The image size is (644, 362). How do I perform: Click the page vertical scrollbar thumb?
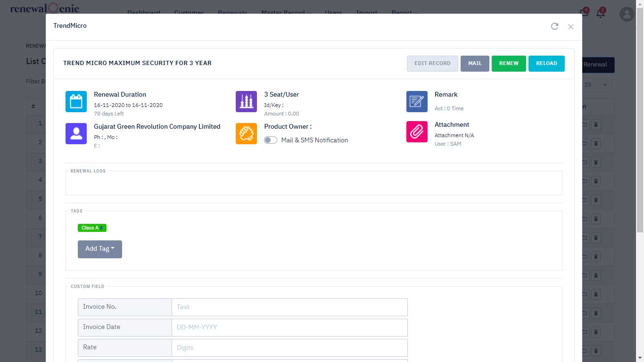click(640, 120)
